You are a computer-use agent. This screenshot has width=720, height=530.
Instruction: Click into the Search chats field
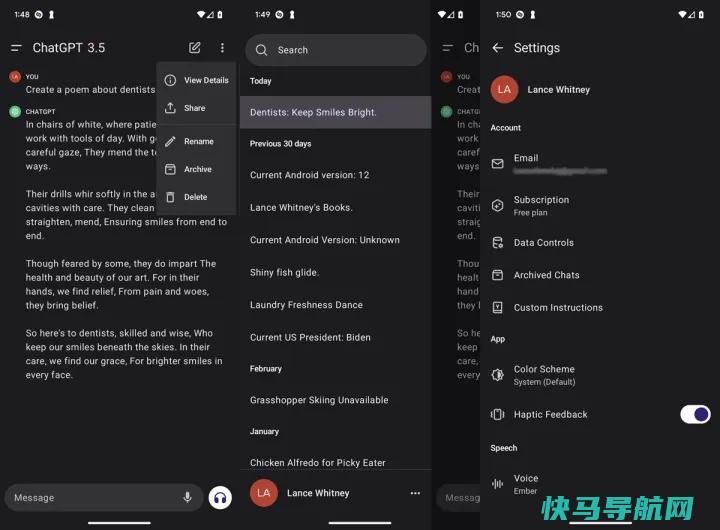(x=336, y=50)
